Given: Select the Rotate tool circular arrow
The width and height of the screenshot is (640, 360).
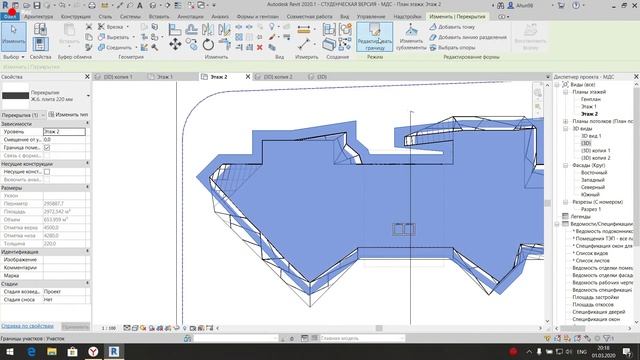Looking at the screenshot, I should point(208,44).
